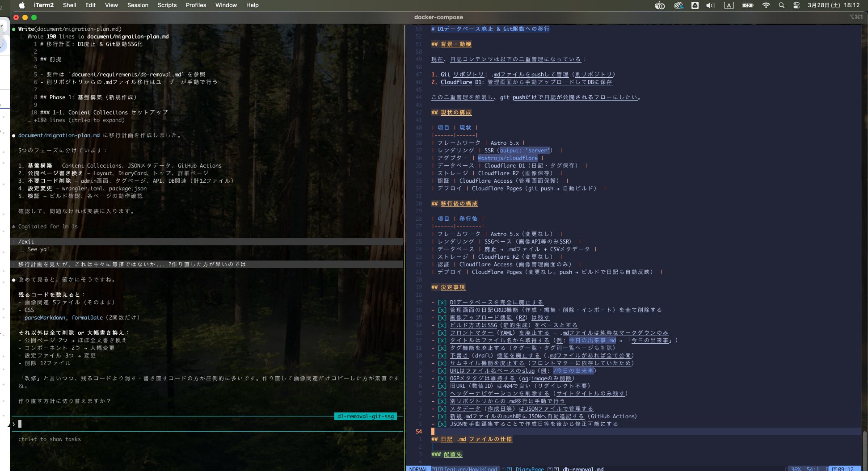Click the document/migration-plan.md link text
868x471 pixels.
coord(59,135)
